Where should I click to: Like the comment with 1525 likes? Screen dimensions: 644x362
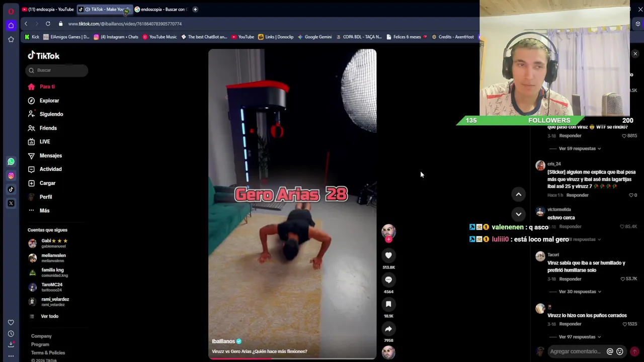(624, 324)
